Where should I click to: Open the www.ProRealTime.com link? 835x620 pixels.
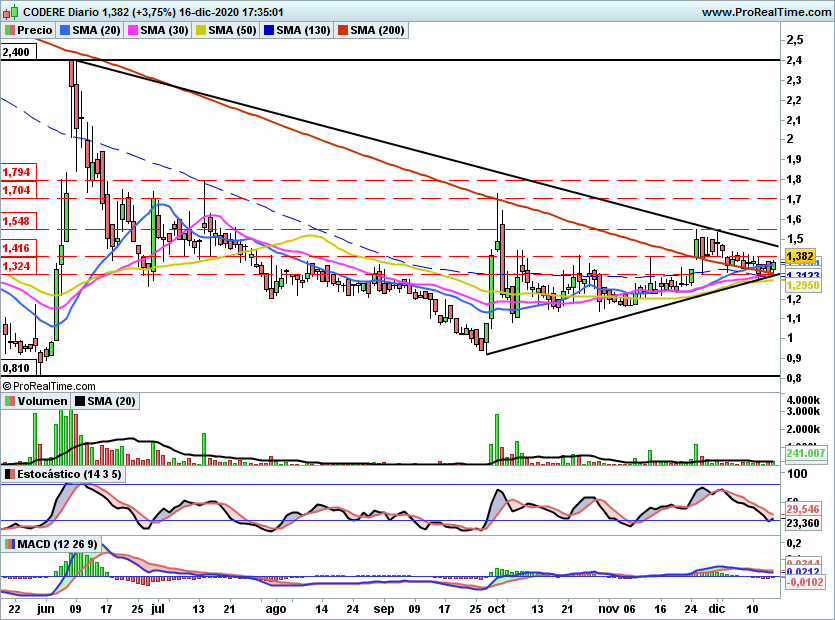(765, 11)
